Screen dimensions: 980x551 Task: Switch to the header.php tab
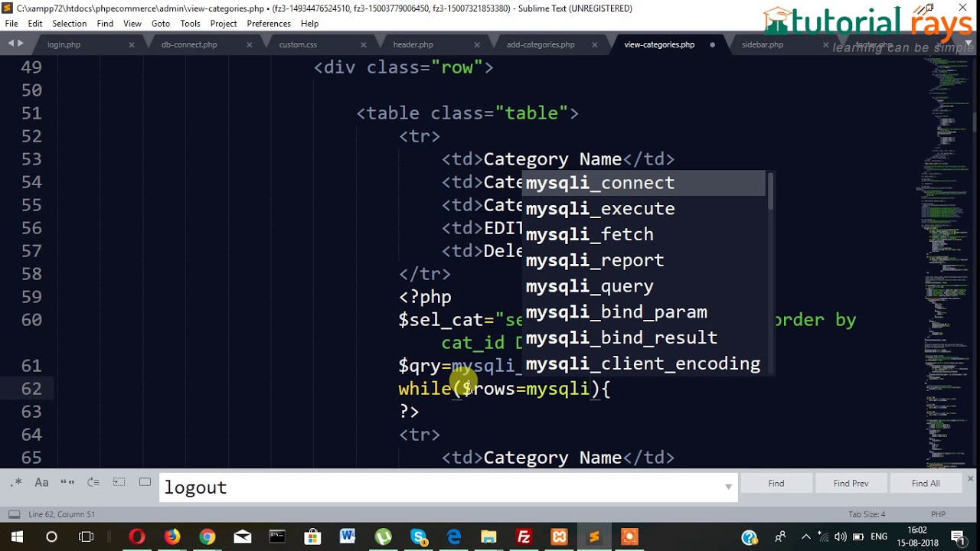tap(413, 44)
